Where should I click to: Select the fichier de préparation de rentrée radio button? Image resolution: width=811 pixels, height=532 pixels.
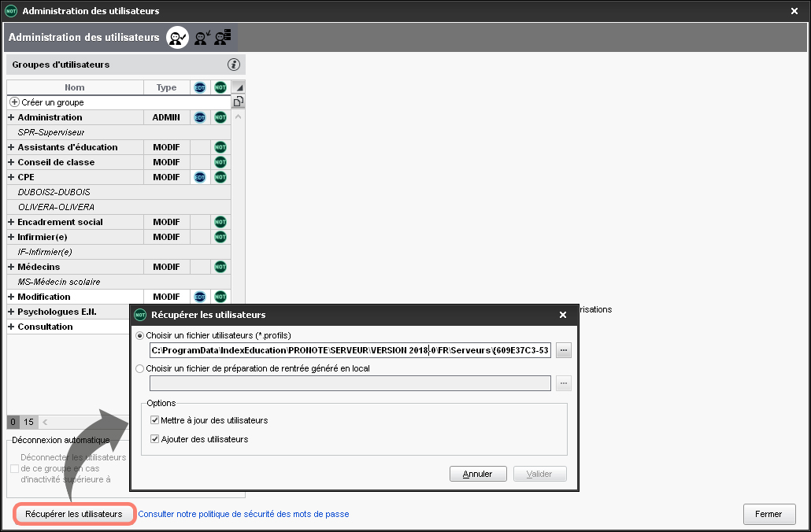(139, 368)
